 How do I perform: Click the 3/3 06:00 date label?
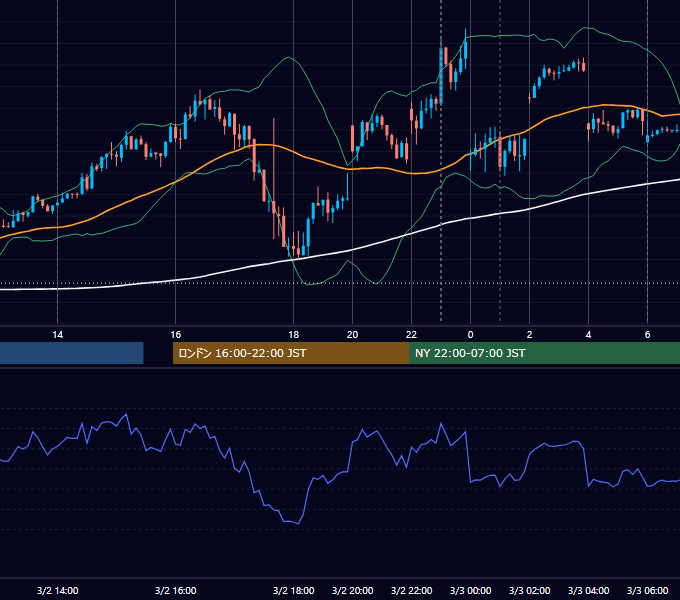coord(647,590)
